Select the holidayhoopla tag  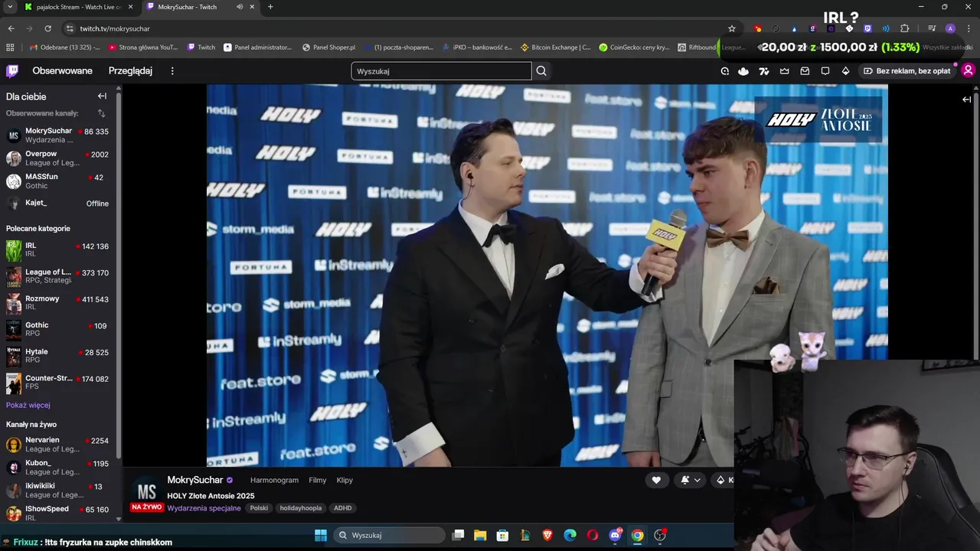(301, 508)
